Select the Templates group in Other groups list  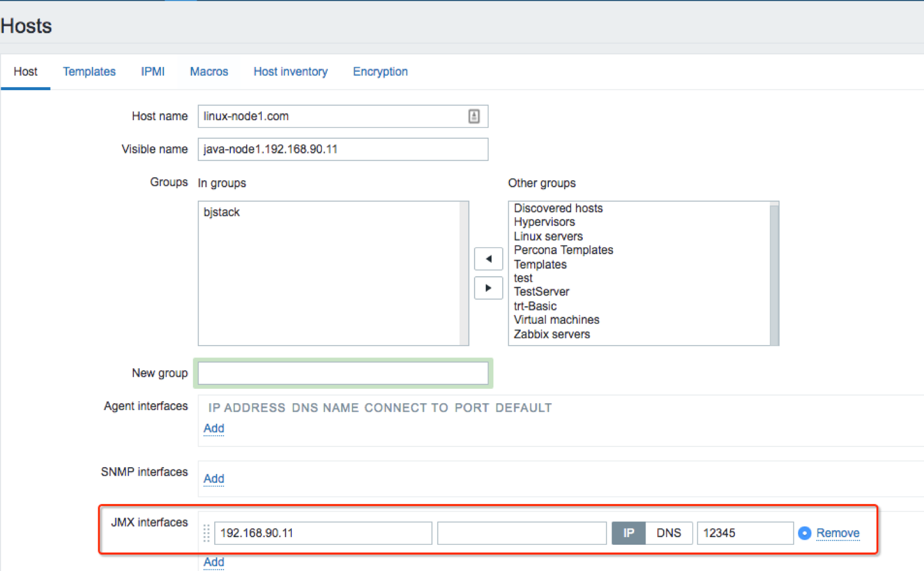540,264
